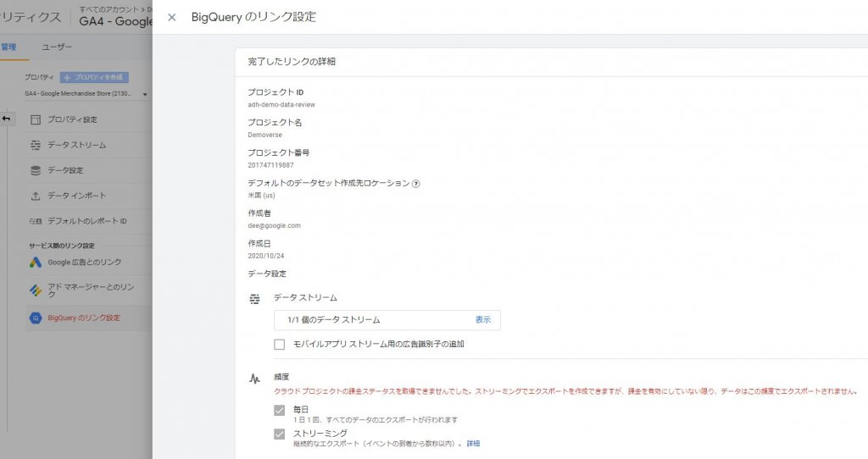Image resolution: width=868 pixels, height=459 pixels.
Task: Click the property settings icon
Action: 36,119
